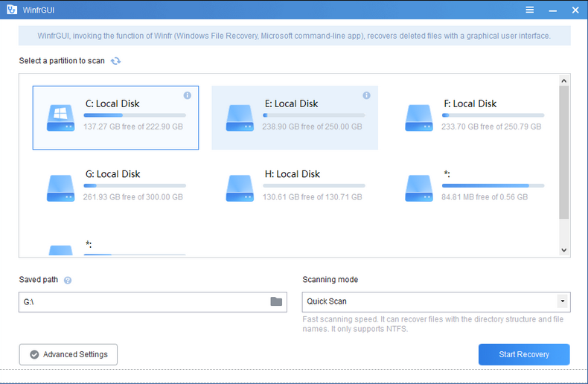Open Saved path help question icon
The height and width of the screenshot is (384, 588).
(x=68, y=280)
